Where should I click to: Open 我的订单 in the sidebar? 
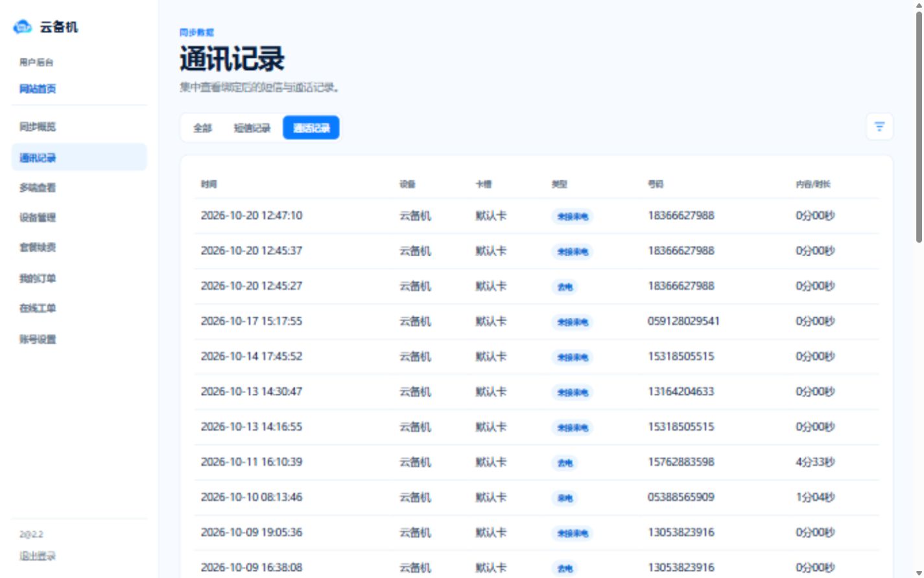click(79, 278)
